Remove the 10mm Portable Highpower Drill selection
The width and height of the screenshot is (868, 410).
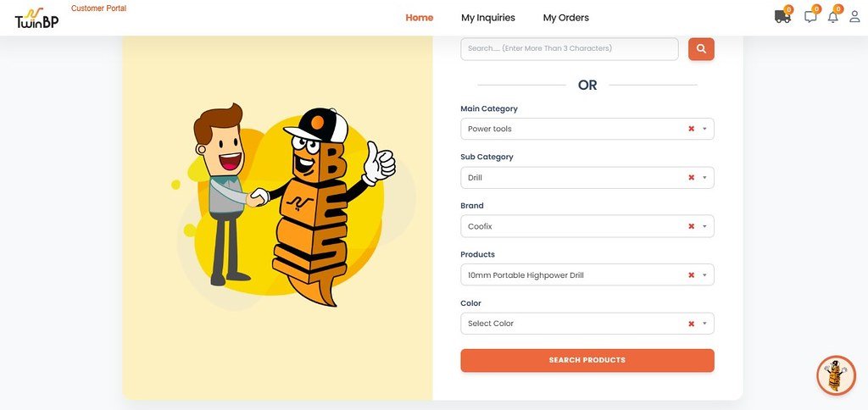click(691, 275)
